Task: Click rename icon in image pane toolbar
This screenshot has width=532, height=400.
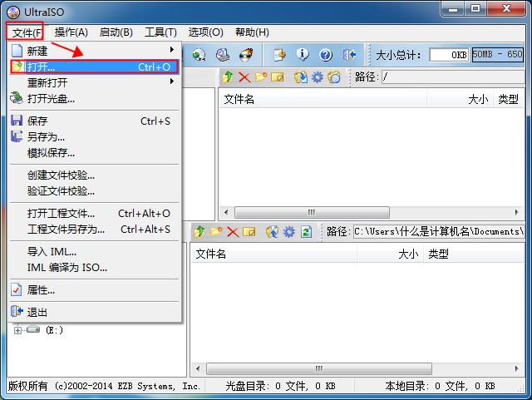Action: 278,77
